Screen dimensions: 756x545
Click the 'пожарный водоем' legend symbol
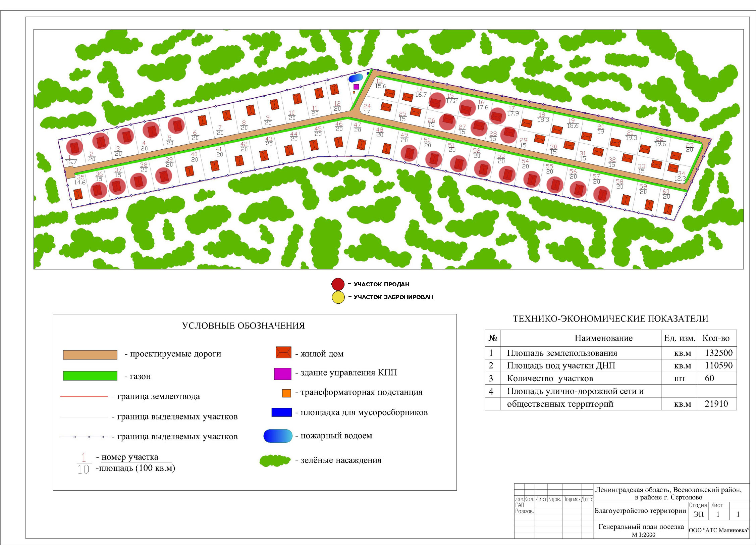click(278, 436)
